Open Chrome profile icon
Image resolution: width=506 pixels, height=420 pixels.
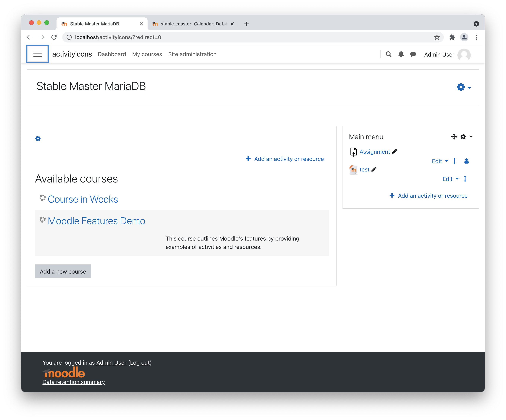click(x=464, y=37)
